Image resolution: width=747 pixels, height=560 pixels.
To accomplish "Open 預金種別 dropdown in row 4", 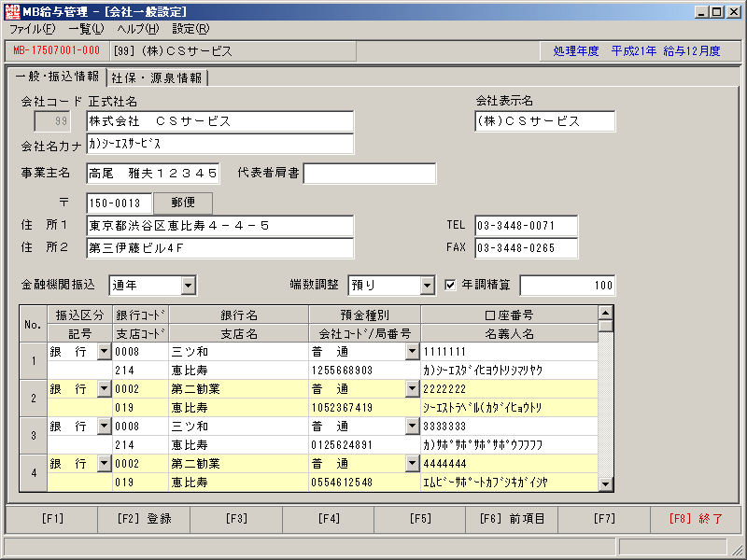I will tap(413, 463).
